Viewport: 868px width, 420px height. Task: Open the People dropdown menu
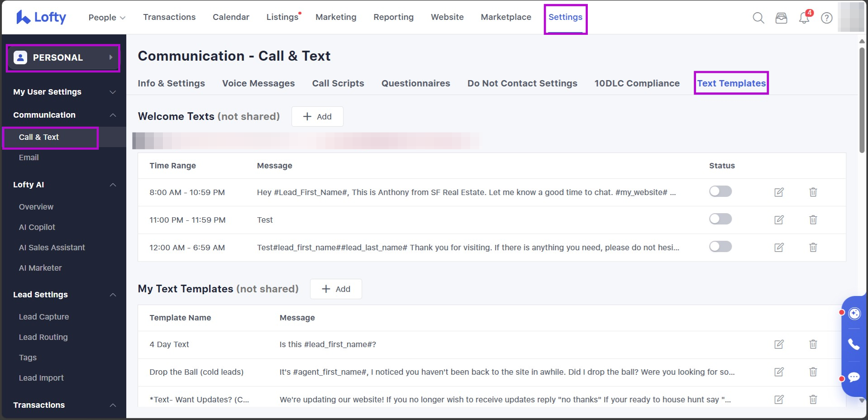coord(107,17)
